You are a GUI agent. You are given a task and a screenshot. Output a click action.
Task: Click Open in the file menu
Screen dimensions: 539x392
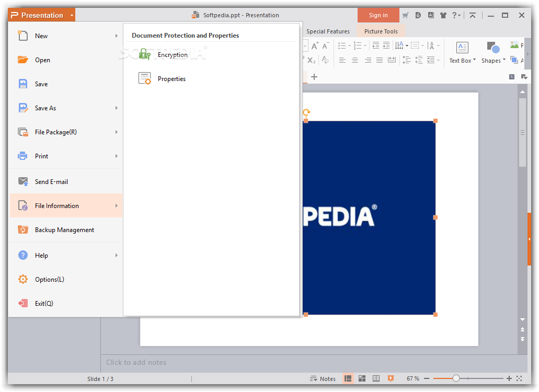click(x=66, y=60)
